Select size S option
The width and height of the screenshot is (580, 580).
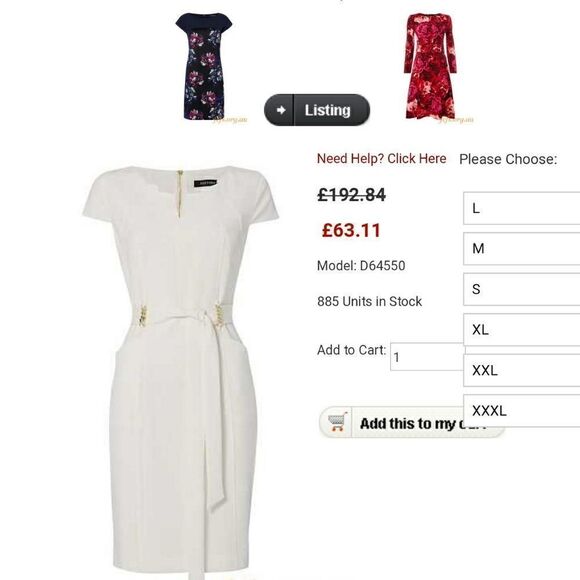click(x=522, y=289)
